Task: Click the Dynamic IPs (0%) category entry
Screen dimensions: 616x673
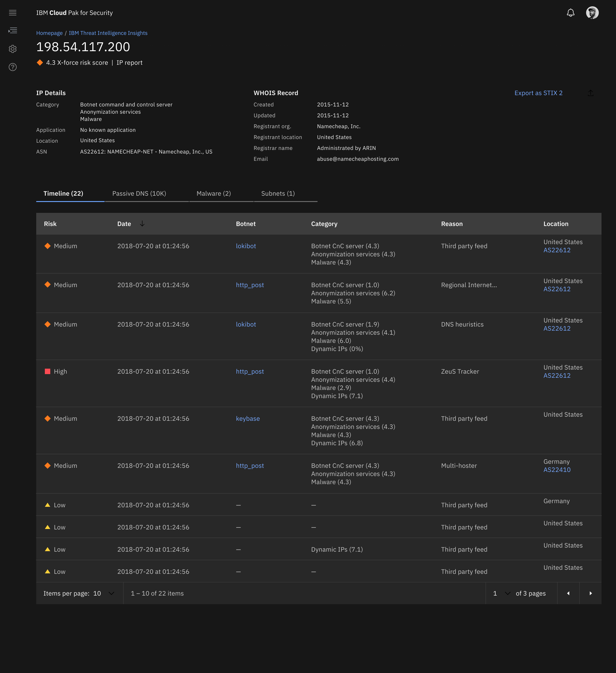Action: point(337,349)
